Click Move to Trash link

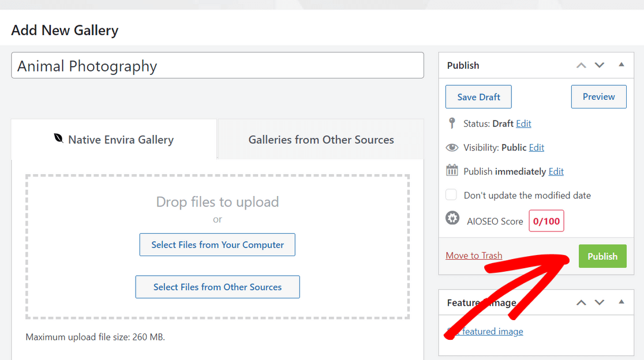474,256
